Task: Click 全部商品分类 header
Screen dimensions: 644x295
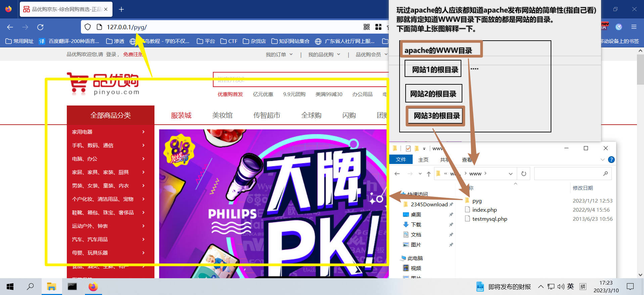Action: [110, 115]
